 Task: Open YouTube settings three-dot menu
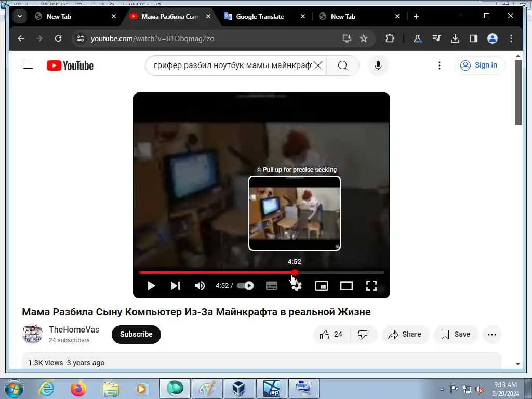point(440,65)
